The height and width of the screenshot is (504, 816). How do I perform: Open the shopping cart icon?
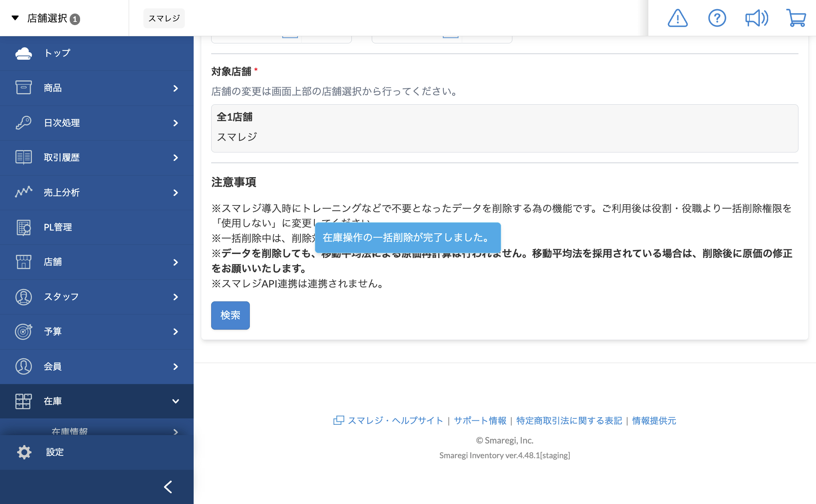pyautogui.click(x=796, y=18)
